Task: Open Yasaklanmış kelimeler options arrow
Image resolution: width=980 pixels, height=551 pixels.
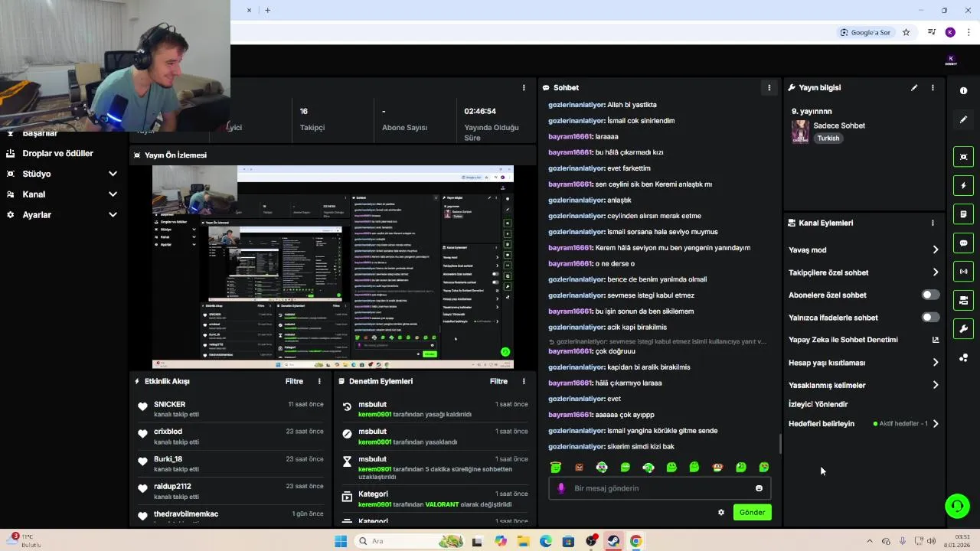Action: point(935,385)
